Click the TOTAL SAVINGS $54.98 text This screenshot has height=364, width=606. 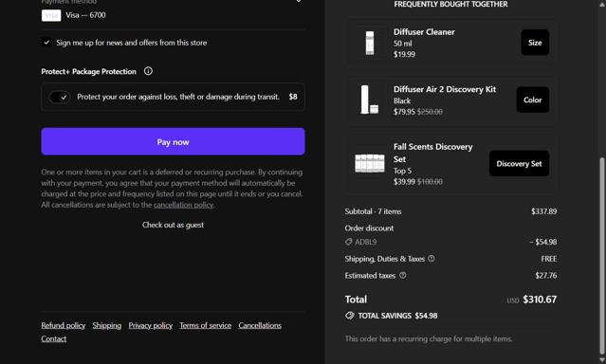[x=397, y=316]
